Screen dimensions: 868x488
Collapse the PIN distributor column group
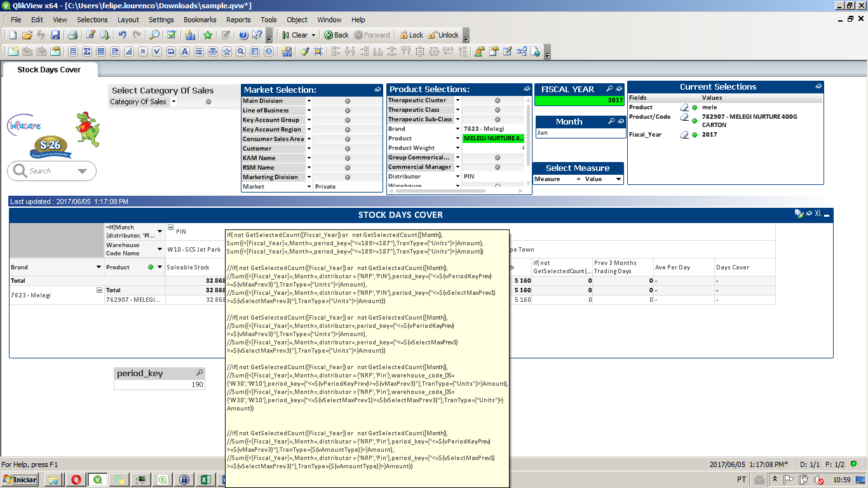click(170, 227)
